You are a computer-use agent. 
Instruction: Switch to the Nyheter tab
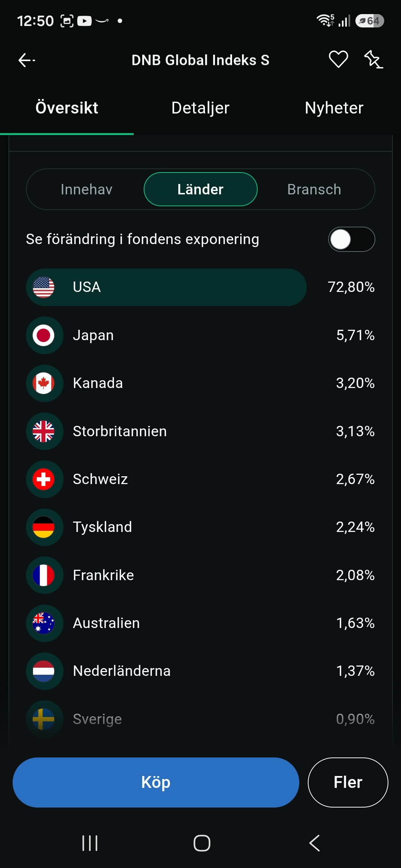click(334, 108)
